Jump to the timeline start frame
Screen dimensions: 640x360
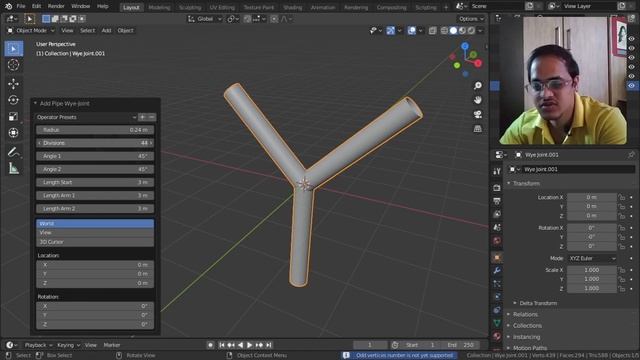pos(222,345)
